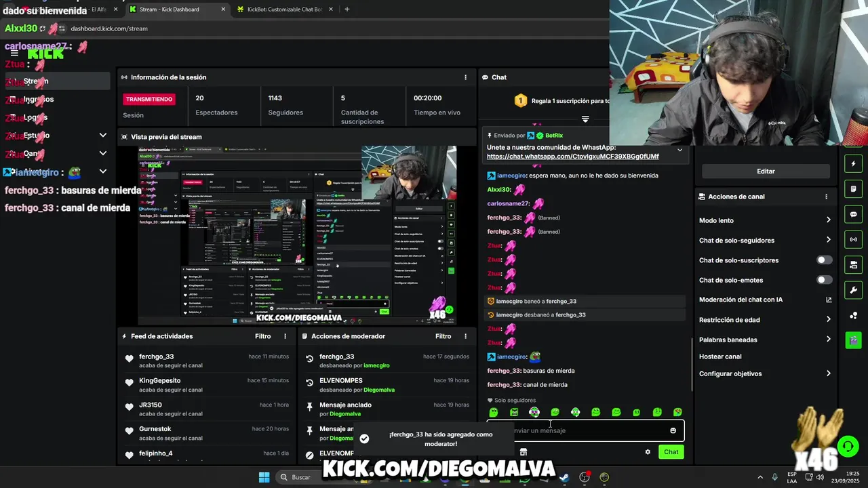The image size is (868, 488).
Task: Click ferchgo_33 in Feed de actividades
Action: point(156,357)
